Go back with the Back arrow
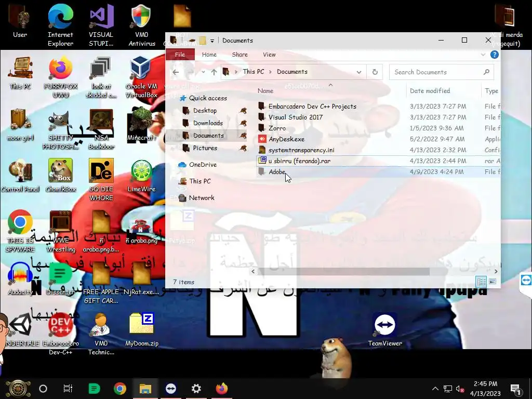532x399 pixels. 176,72
